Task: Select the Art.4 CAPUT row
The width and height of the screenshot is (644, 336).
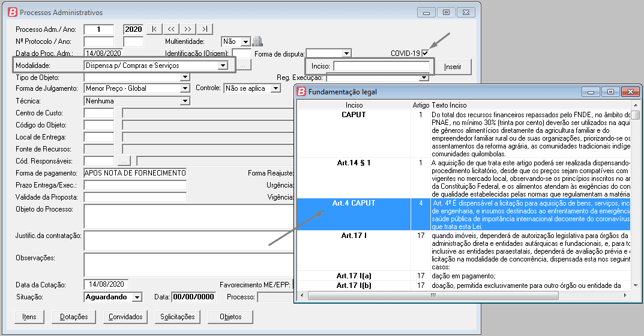Action: 354,204
